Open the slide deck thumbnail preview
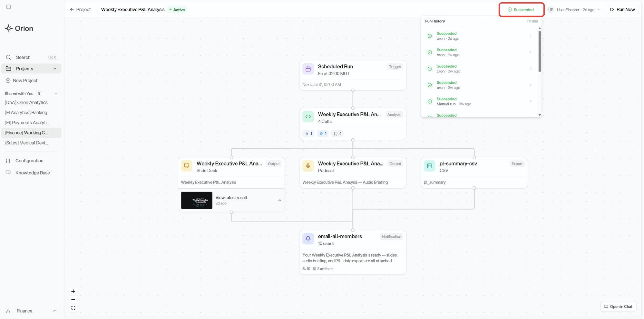 pyautogui.click(x=197, y=201)
